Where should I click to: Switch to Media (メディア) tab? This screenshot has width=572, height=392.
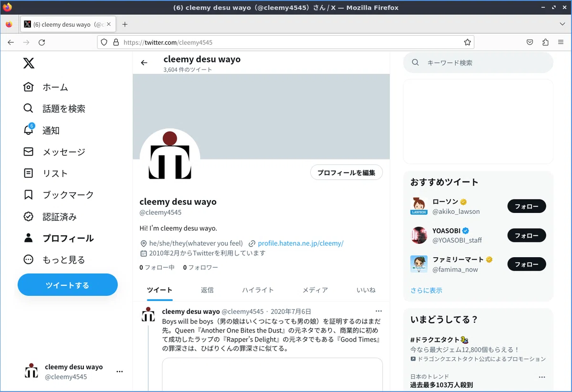click(315, 290)
